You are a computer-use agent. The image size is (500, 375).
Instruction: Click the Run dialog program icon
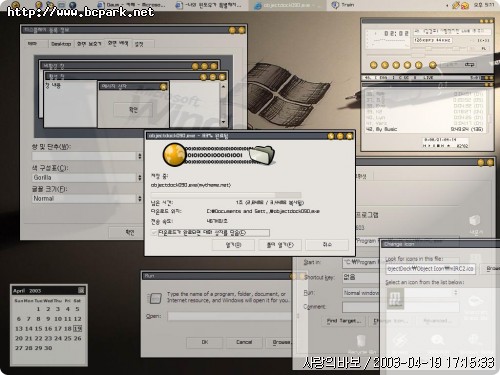155,298
